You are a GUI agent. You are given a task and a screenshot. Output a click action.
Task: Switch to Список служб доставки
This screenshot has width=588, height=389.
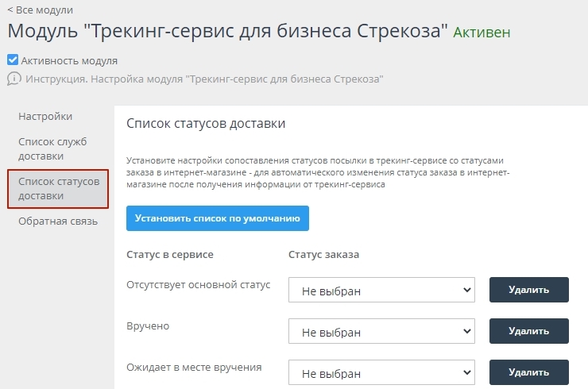tap(52, 148)
